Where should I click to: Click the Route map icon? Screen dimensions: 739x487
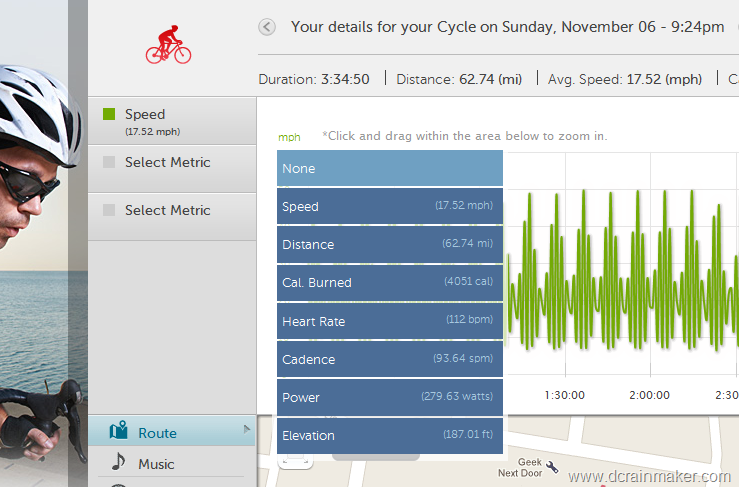click(x=119, y=430)
